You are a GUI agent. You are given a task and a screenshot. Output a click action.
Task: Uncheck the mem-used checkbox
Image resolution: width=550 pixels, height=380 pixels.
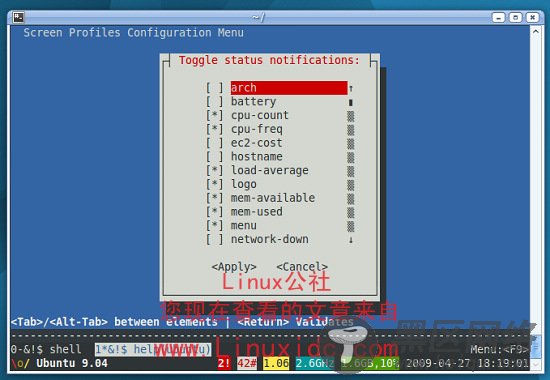click(x=214, y=212)
